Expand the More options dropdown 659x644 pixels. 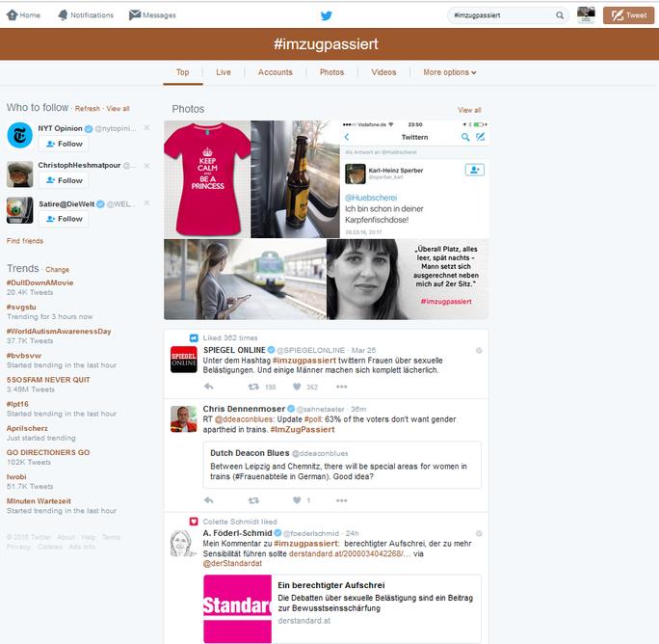[x=449, y=72]
